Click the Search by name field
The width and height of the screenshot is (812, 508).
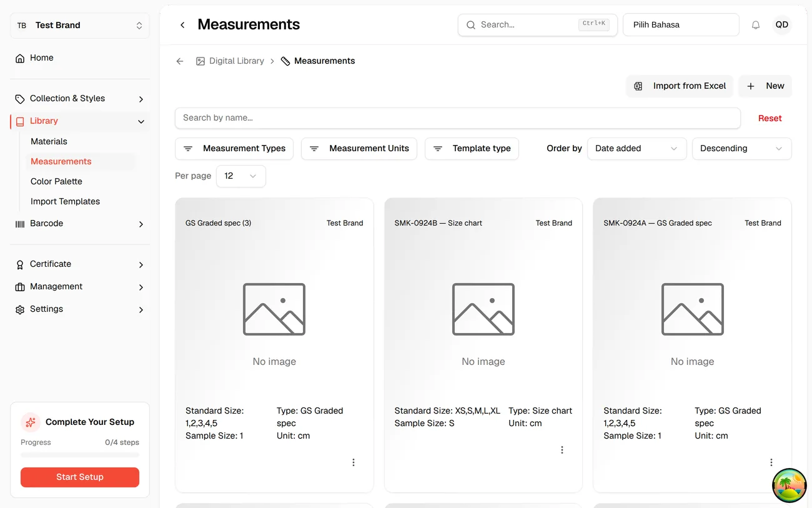point(458,118)
